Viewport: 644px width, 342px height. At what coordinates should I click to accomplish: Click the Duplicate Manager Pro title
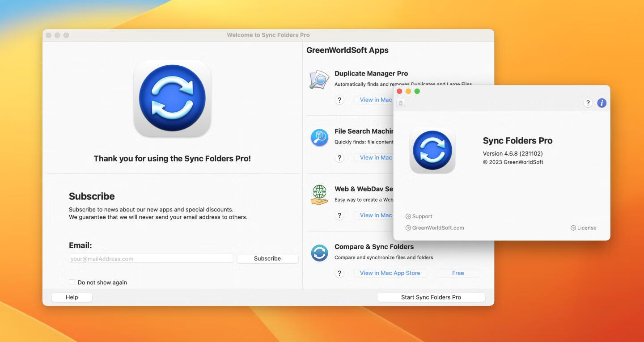371,73
